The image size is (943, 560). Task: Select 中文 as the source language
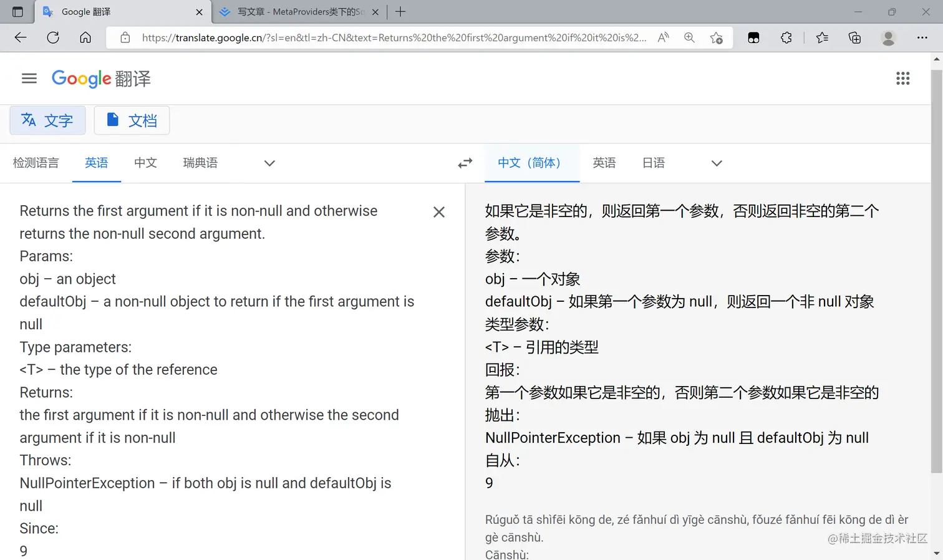point(146,163)
